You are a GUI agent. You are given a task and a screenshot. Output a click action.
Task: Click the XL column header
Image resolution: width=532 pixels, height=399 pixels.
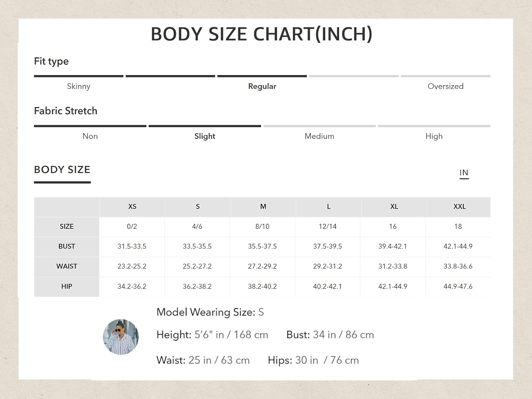pyautogui.click(x=394, y=207)
